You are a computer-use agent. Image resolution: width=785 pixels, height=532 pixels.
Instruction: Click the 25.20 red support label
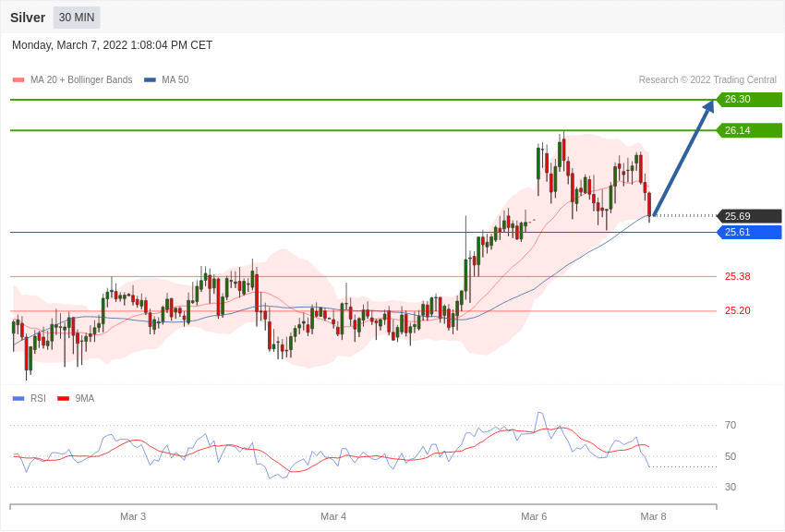tap(738, 310)
